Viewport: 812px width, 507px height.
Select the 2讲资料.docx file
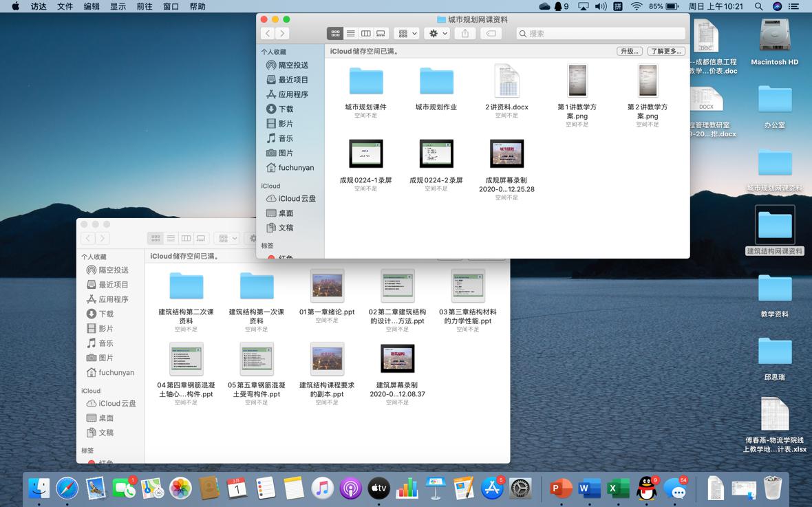coord(506,82)
